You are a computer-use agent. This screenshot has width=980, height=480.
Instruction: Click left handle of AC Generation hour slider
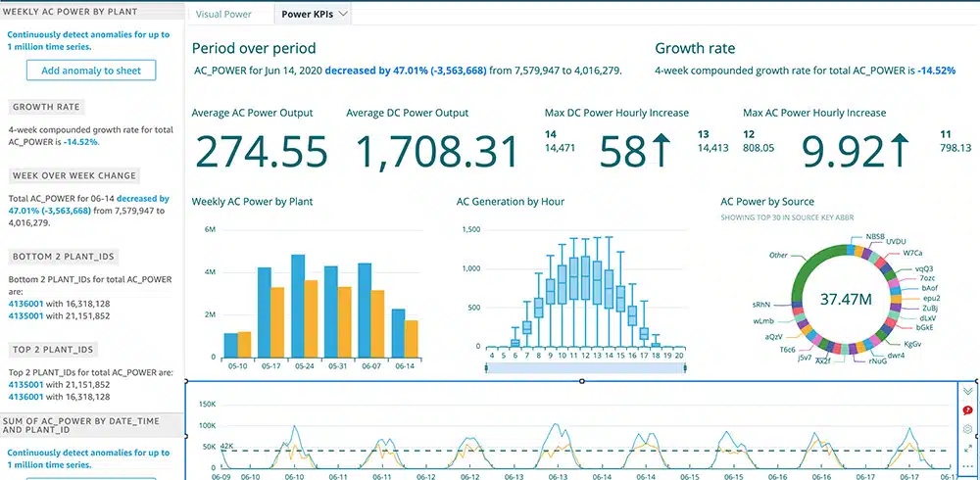[487, 367]
